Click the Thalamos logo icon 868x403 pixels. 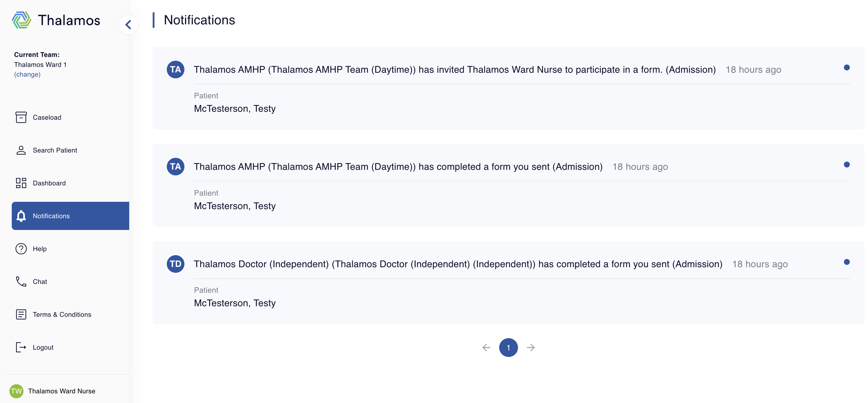[x=21, y=20]
